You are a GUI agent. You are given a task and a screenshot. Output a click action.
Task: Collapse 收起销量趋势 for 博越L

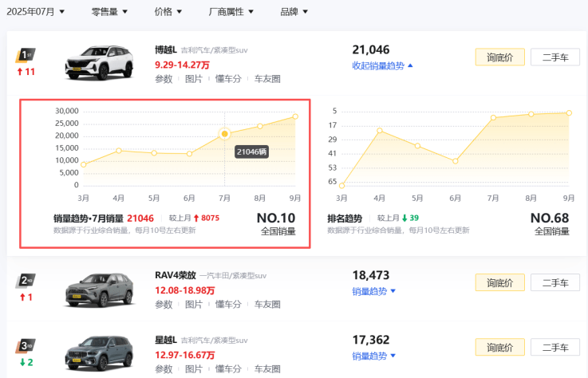coord(382,65)
